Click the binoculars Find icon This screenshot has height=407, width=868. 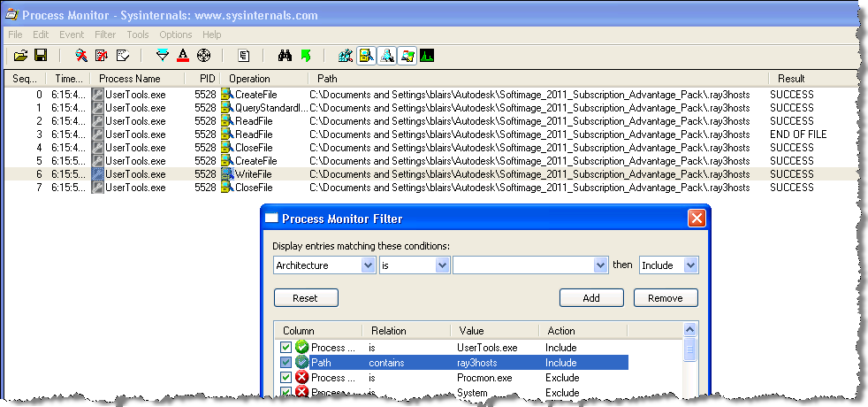pyautogui.click(x=286, y=56)
